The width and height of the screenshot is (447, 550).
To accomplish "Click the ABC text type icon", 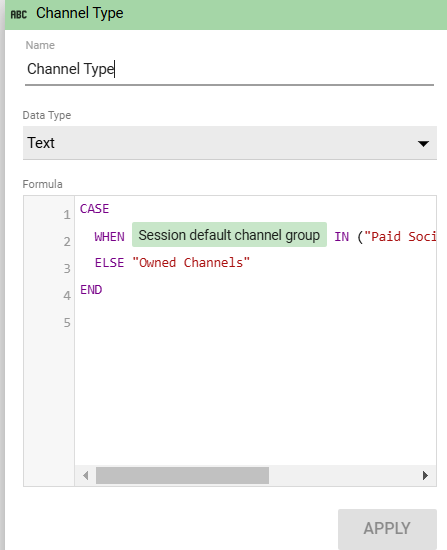I will point(19,14).
